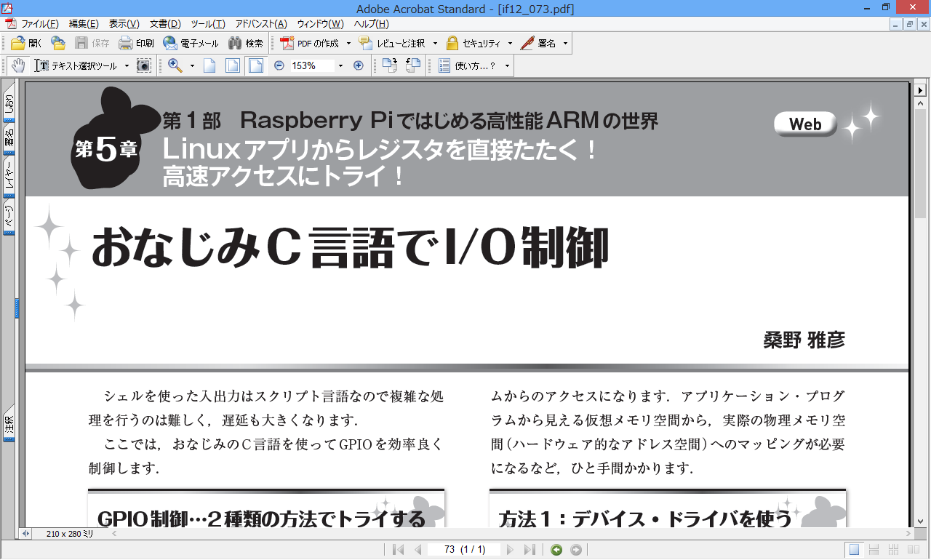Select the テキスト選択ツール text select tool
The width and height of the screenshot is (931, 560).
point(76,65)
